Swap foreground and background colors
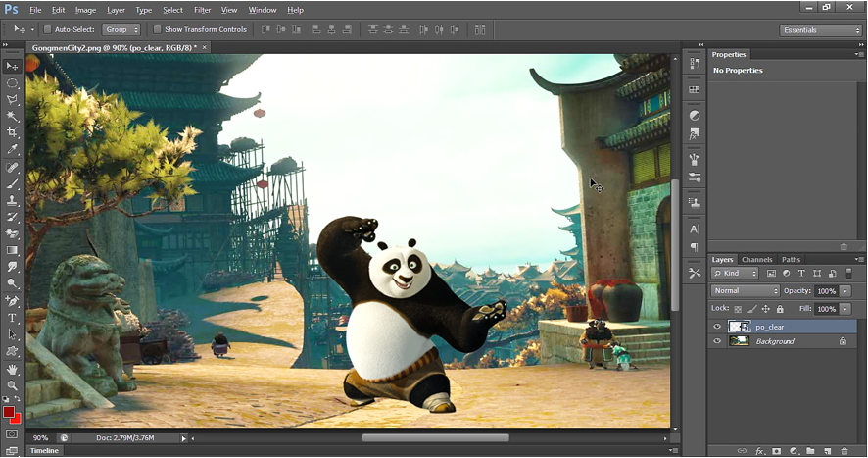This screenshot has width=868, height=458. coord(18,399)
